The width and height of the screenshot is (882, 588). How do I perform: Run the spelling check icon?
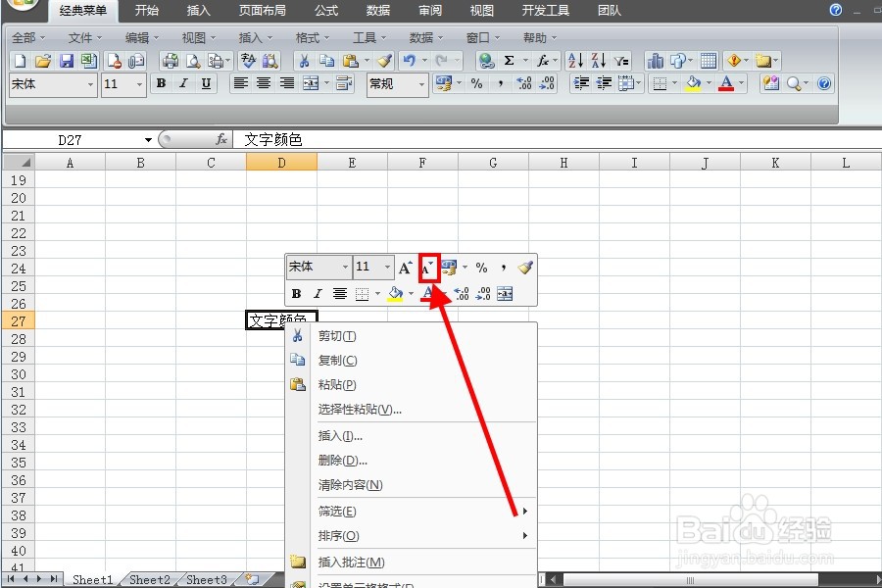[x=248, y=61]
